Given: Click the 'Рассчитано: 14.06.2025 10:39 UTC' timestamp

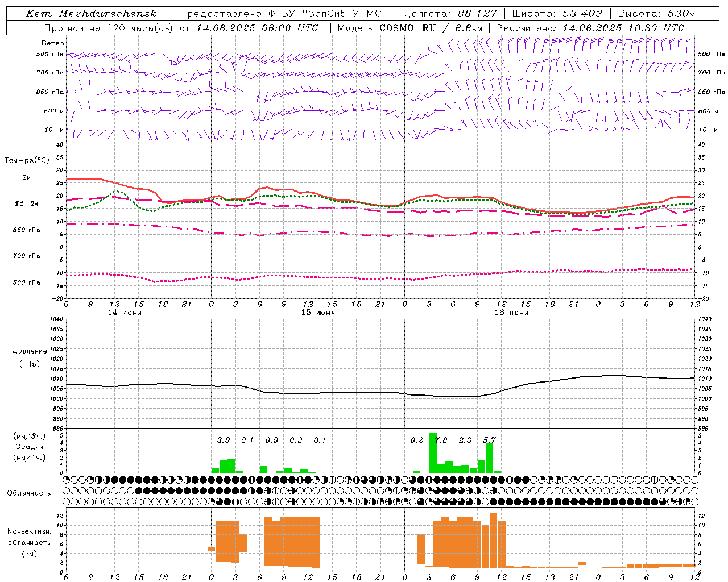Looking at the screenshot, I should tap(590, 28).
